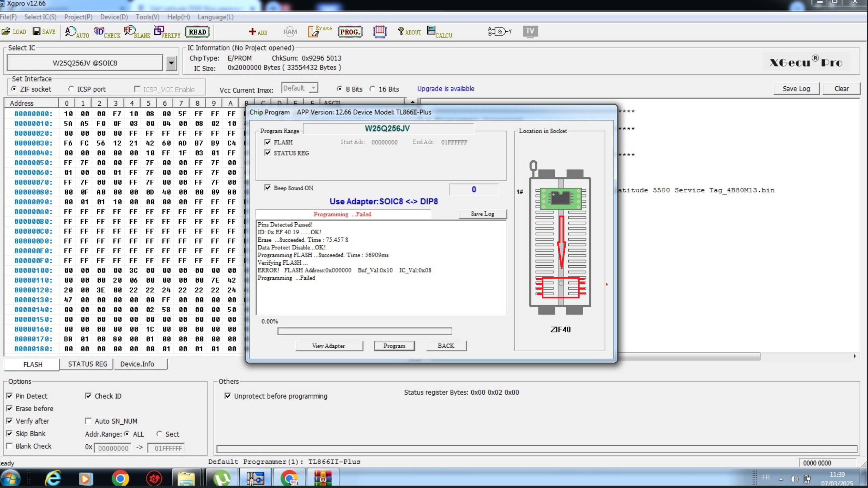This screenshot has width=868, height=488.
Task: Click the TV logic test icon
Action: [530, 31]
